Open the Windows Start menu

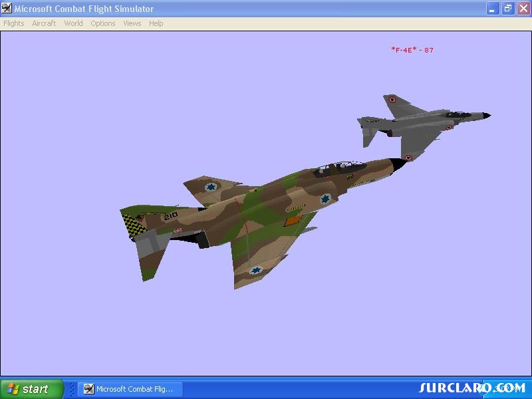point(32,389)
